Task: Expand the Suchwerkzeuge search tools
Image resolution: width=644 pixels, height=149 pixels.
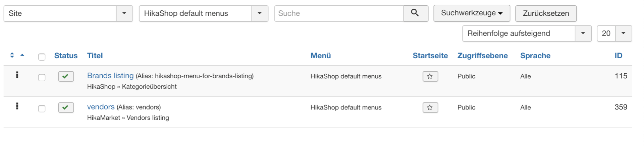Action: click(471, 13)
